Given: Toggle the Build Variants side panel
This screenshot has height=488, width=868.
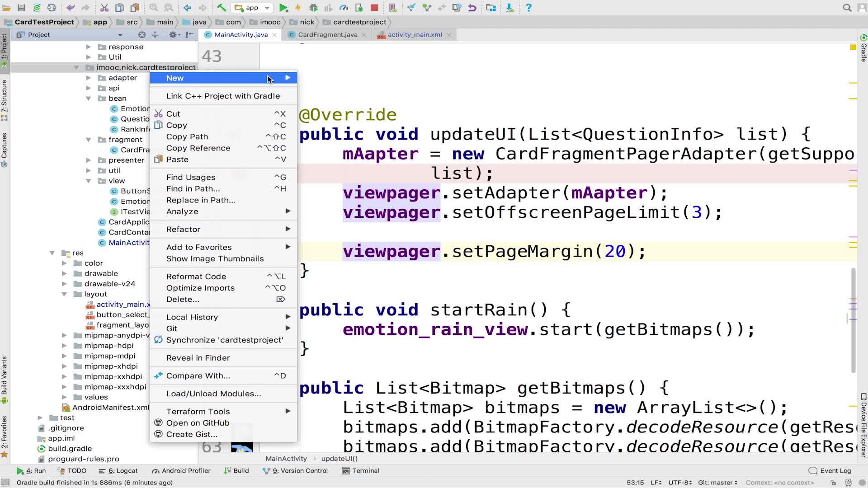Looking at the screenshot, I should pos(5,375).
